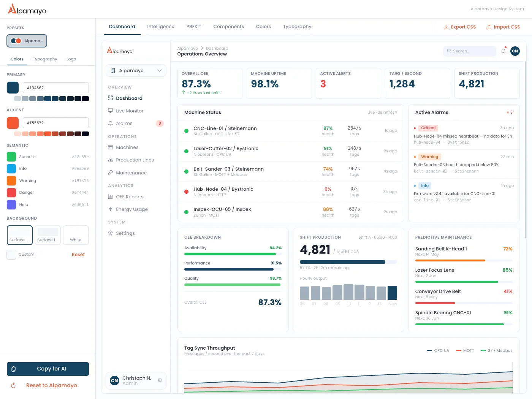Select the Logo sub-tab in left panel
This screenshot has height=399, width=532.
[x=71, y=59]
